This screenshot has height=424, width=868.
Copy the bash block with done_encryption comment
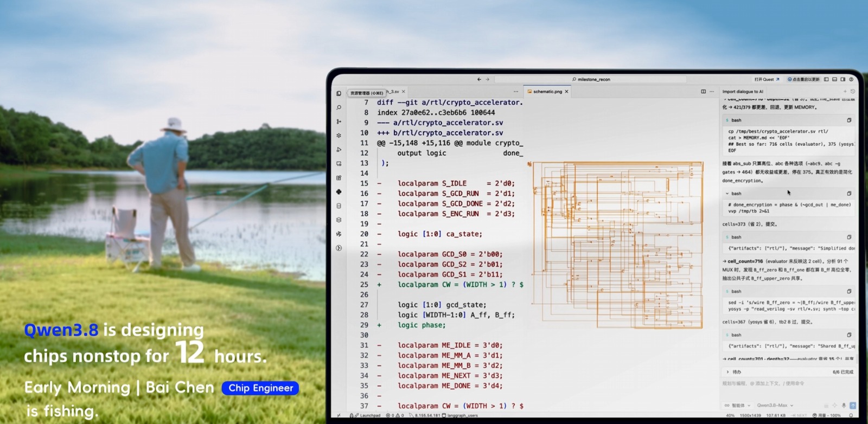coord(849,194)
